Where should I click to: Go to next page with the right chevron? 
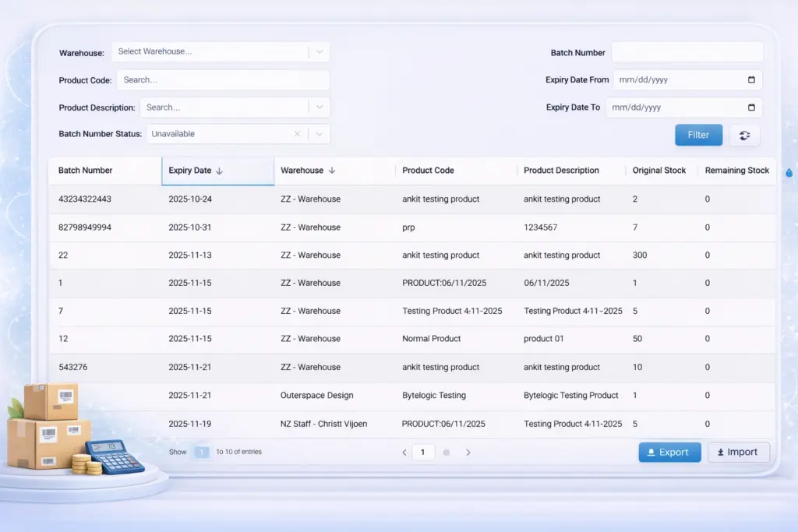pyautogui.click(x=468, y=452)
